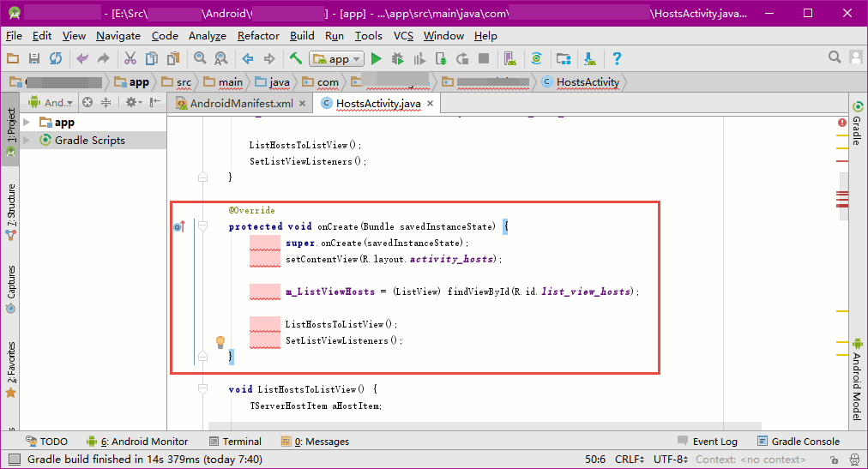
Task: Click the red error indicator above the editor scrollbar
Action: coord(842,123)
